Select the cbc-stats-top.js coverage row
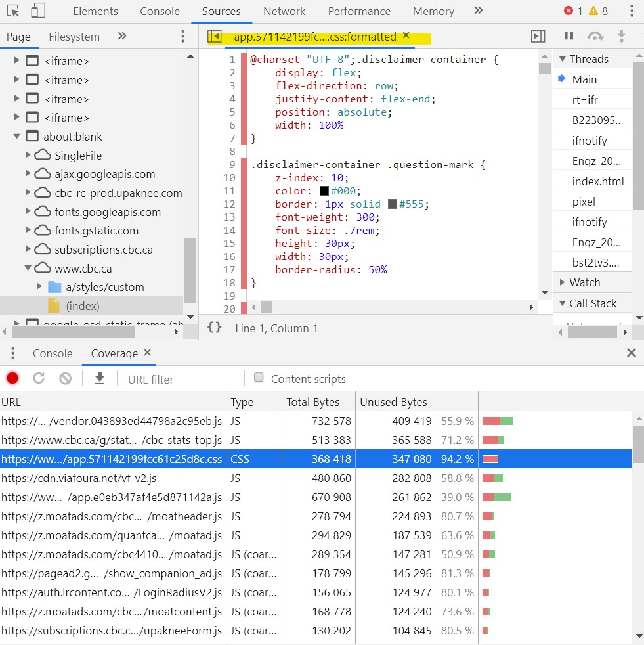644x645 pixels. click(x=112, y=440)
